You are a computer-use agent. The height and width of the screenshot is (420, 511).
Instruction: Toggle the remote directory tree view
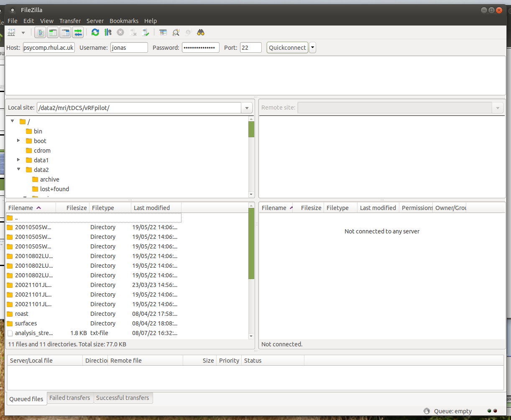pyautogui.click(x=65, y=32)
